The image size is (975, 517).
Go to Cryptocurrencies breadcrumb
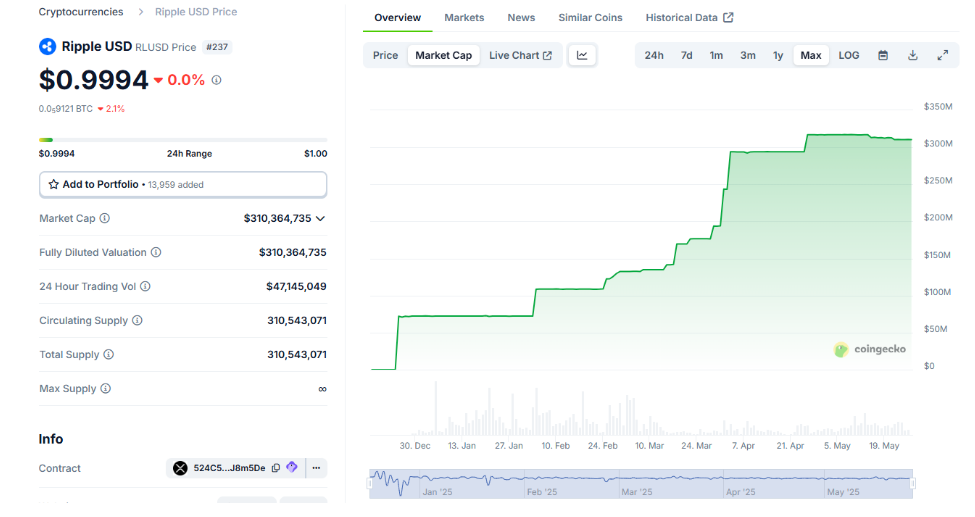(81, 12)
